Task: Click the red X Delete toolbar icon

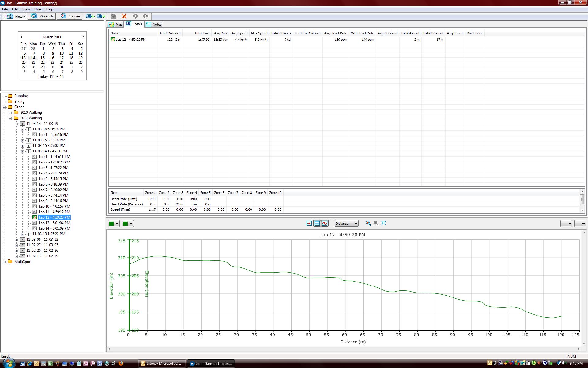Action: click(124, 16)
